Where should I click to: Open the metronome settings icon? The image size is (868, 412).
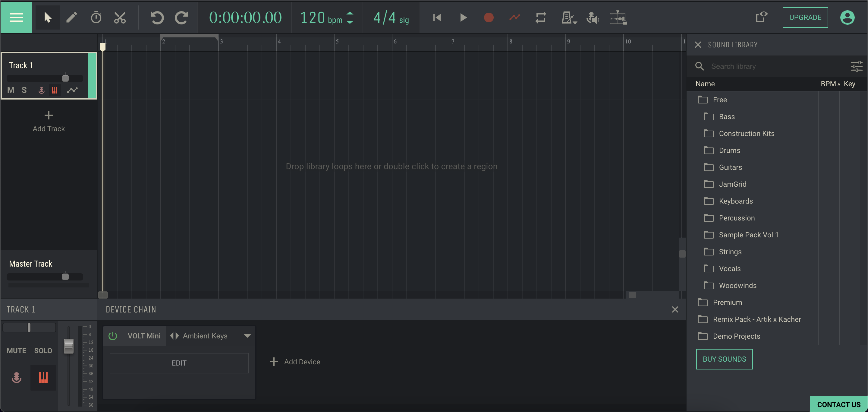click(x=569, y=17)
